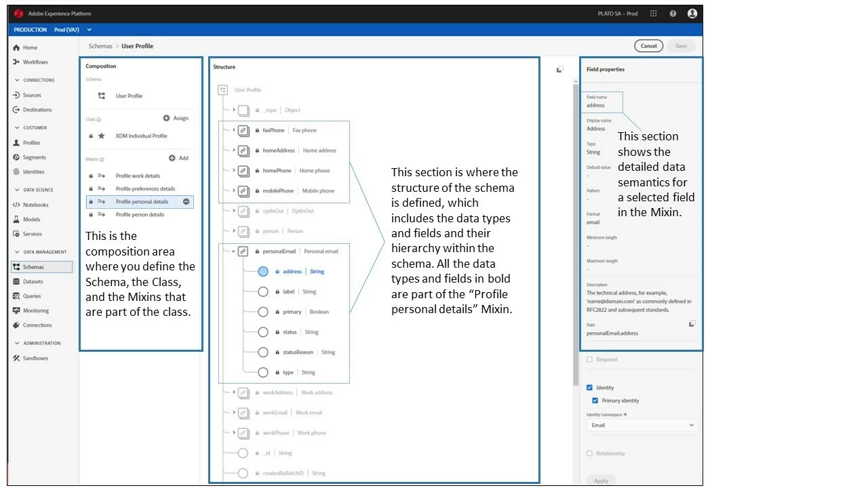Expand the faxPhone field

pyautogui.click(x=234, y=130)
